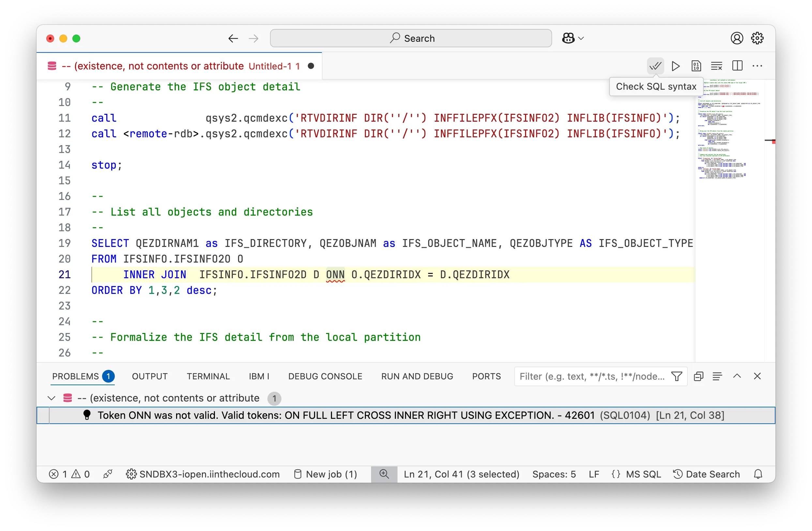The image size is (812, 531).
Task: Split the editor right
Action: pos(737,66)
